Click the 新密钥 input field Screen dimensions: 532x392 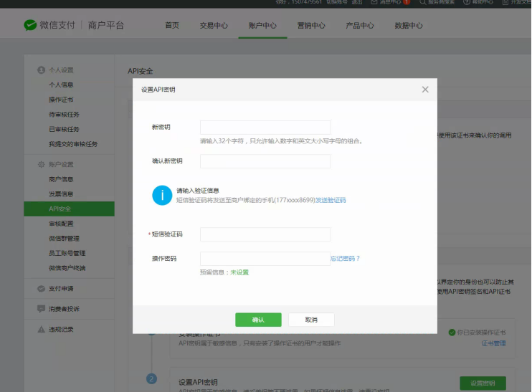click(265, 128)
